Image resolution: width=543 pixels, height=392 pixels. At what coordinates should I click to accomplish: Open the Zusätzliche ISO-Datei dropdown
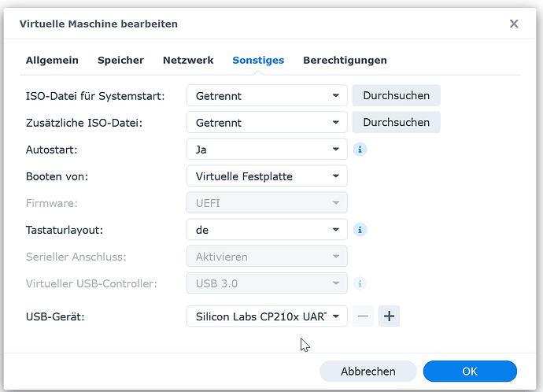(x=267, y=122)
